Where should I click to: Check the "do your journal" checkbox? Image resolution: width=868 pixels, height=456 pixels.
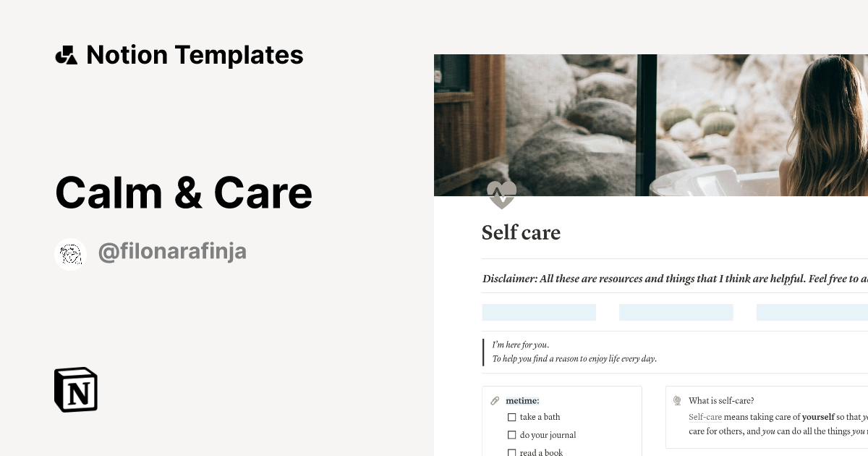(512, 434)
